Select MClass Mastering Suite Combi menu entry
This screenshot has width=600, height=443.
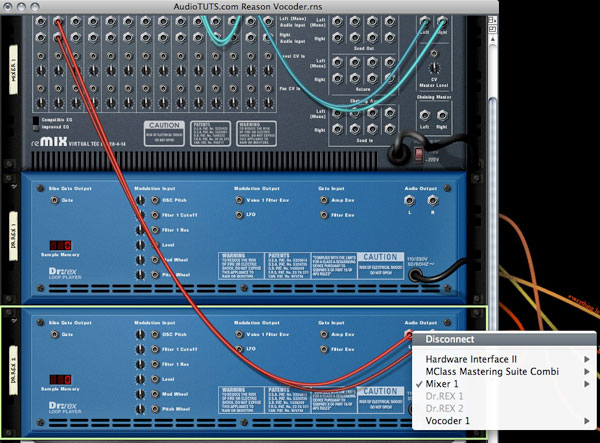pyautogui.click(x=504, y=371)
